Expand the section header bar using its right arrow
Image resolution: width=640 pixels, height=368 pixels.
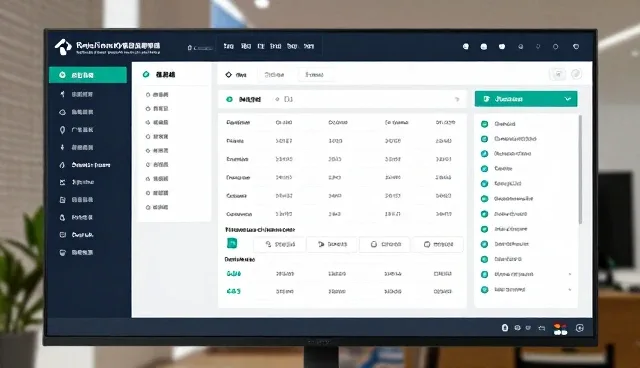coord(457,100)
